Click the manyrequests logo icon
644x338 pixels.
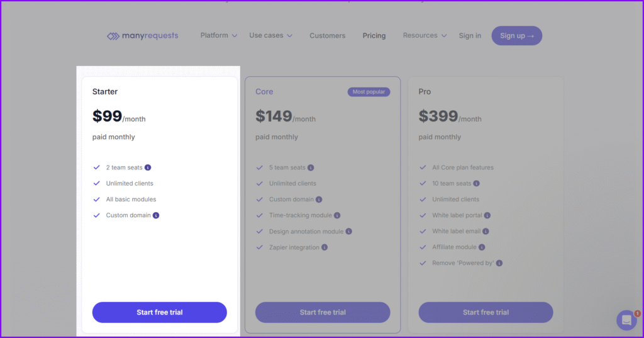113,36
